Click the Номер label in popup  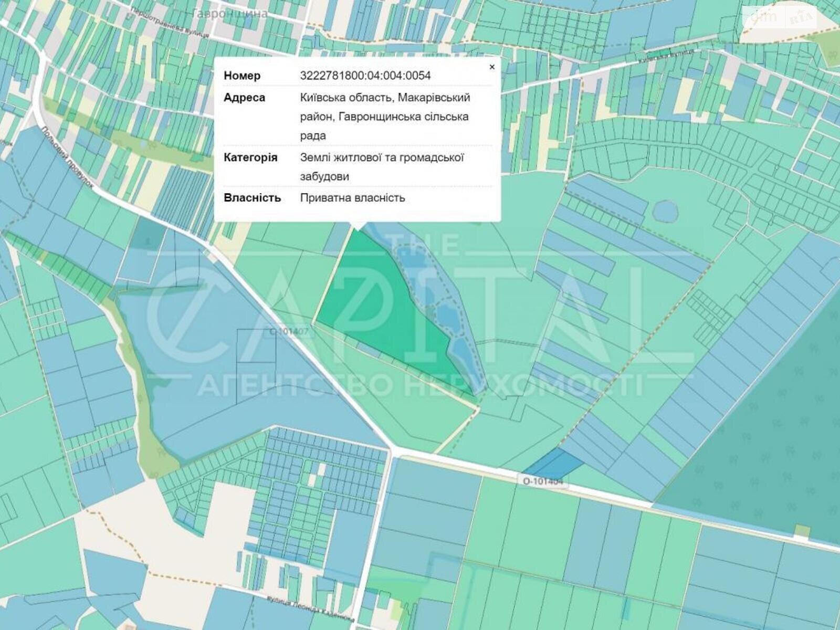[242, 75]
